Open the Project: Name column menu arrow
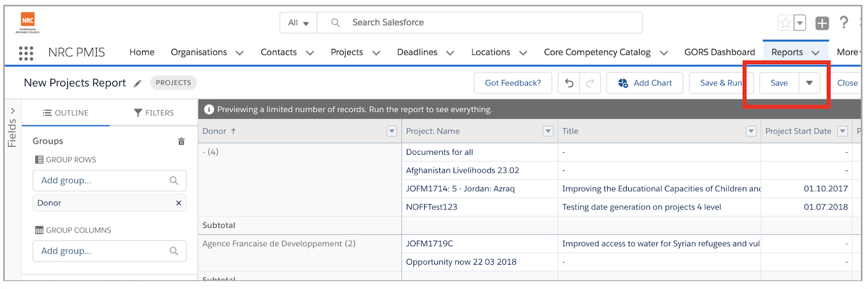Image resolution: width=868 pixels, height=289 pixels. click(548, 131)
